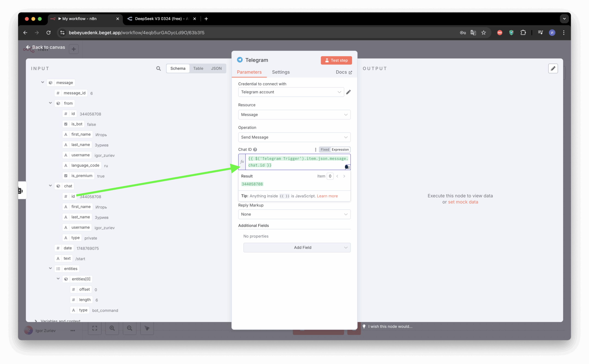
Task: Click the pencil icon to edit Telegram credential
Action: tap(348, 92)
